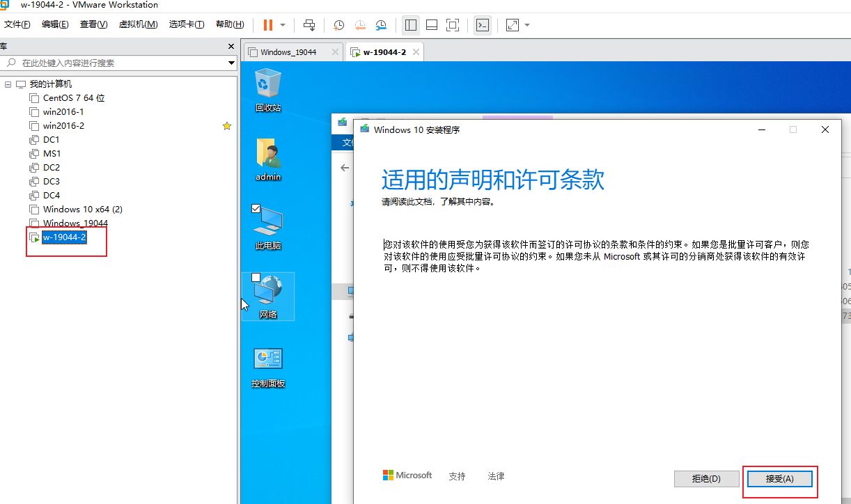Click 接受 to accept the license terms
Screen dimensions: 851x504
coord(779,479)
